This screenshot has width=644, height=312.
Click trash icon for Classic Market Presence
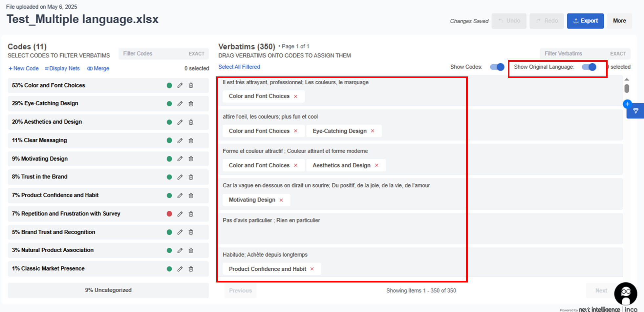(x=191, y=269)
